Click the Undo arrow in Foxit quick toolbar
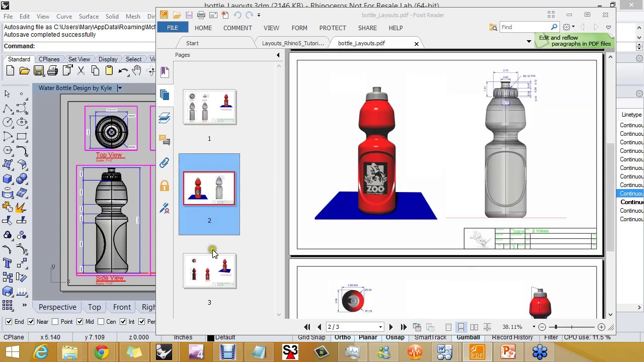This screenshot has width=644, height=362. [x=238, y=15]
